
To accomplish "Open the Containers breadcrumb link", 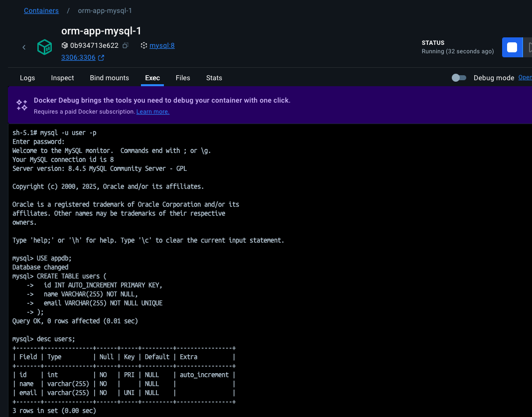I will point(41,10).
